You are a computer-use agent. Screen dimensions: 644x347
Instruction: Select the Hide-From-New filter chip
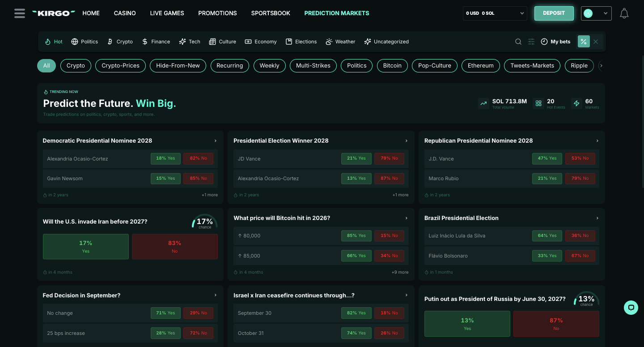click(x=178, y=65)
